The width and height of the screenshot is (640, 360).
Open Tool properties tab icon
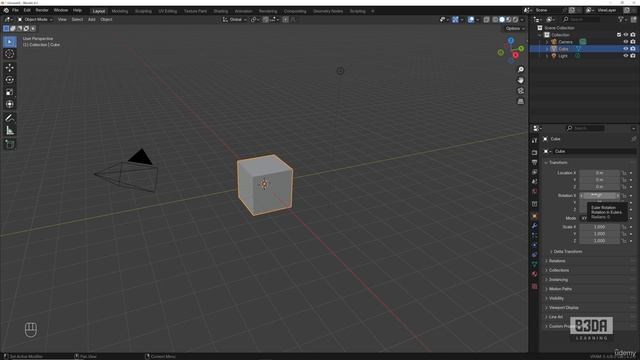click(x=535, y=141)
